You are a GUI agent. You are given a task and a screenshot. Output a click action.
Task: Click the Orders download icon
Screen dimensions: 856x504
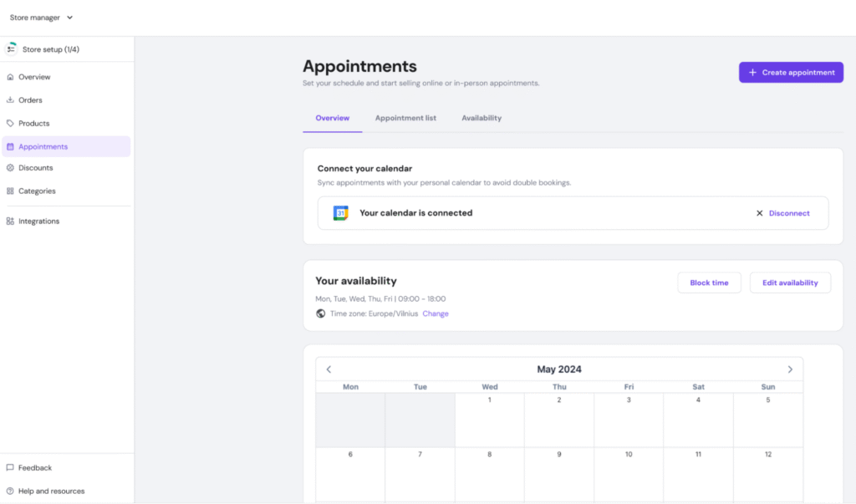(x=10, y=100)
